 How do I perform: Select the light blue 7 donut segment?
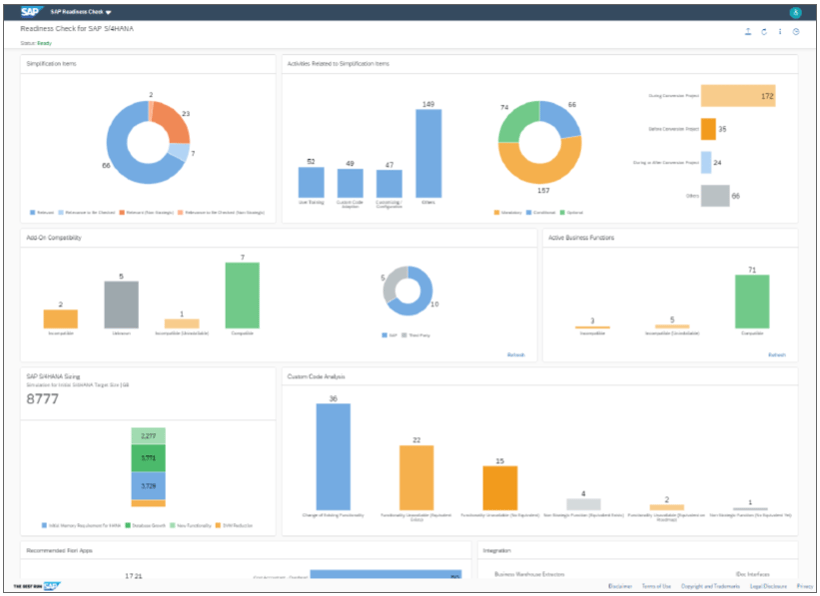click(x=179, y=152)
